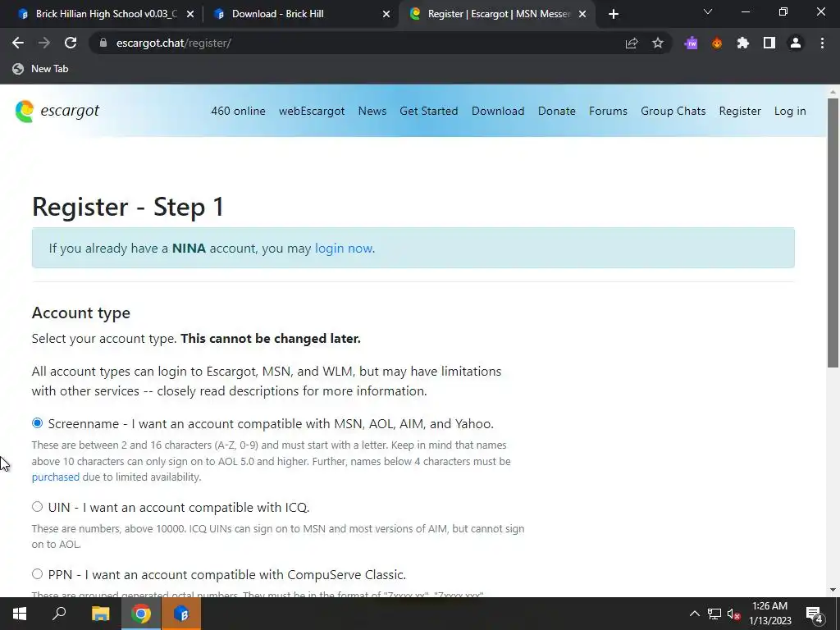Click the scrollbar up arrow

833,92
